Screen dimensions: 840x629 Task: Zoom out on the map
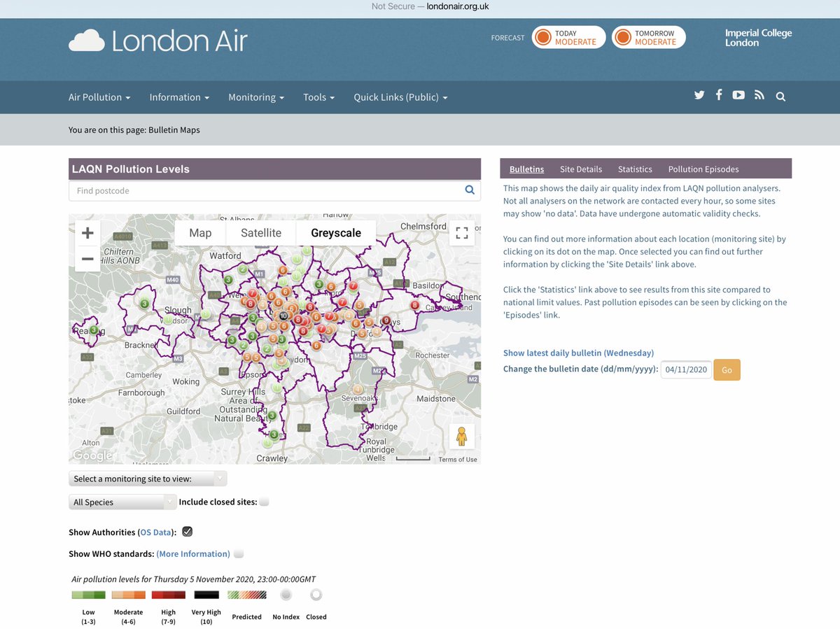click(x=87, y=259)
